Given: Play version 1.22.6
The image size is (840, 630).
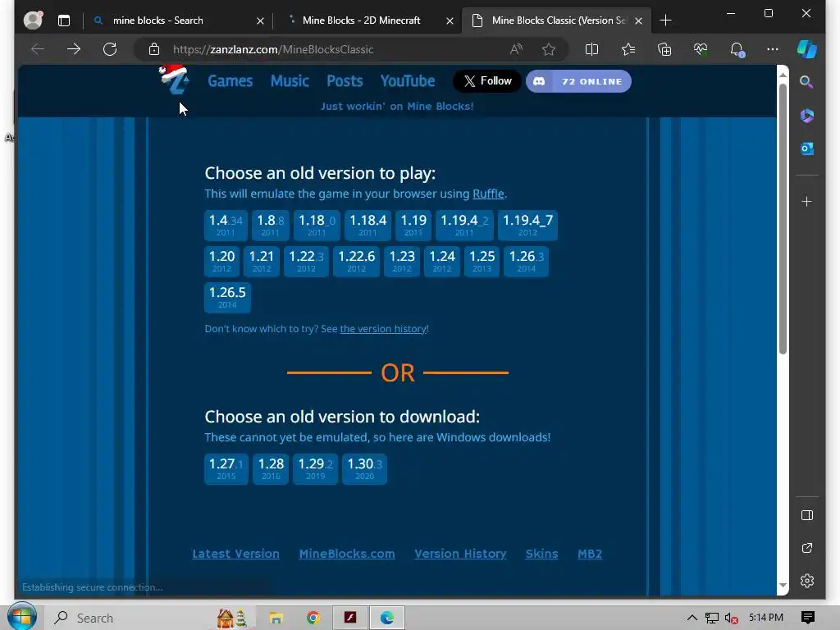Looking at the screenshot, I should [x=356, y=261].
